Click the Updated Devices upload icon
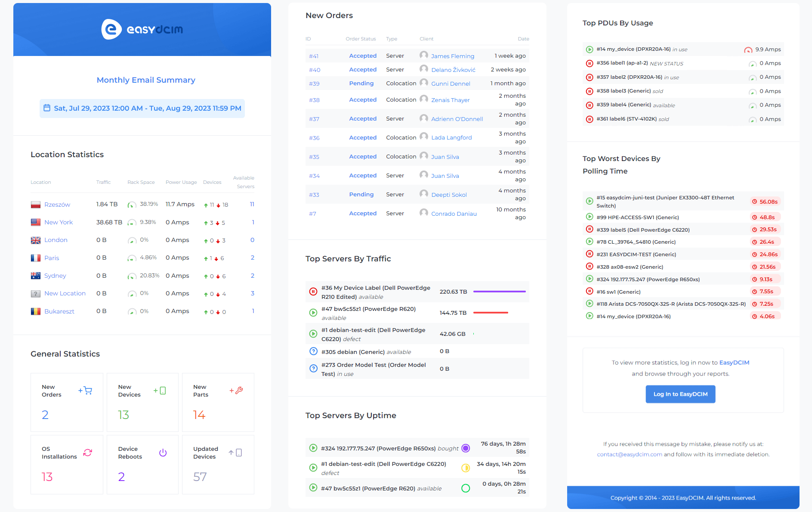This screenshot has width=812, height=512. (235, 453)
